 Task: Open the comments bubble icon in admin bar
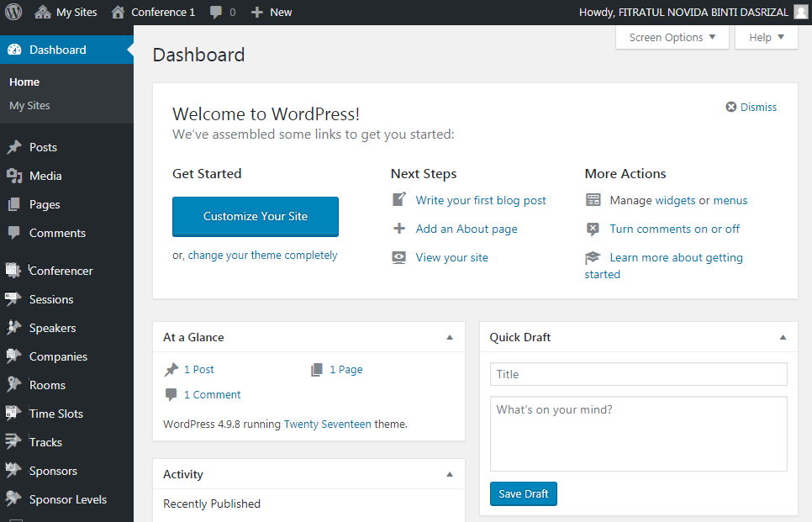pyautogui.click(x=215, y=13)
